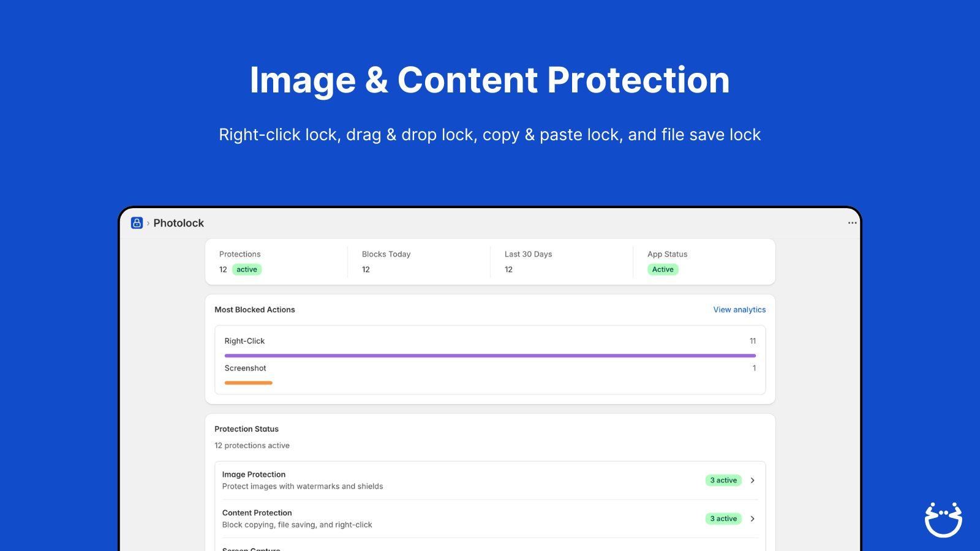Click the Blocks Today stat label

pos(386,254)
